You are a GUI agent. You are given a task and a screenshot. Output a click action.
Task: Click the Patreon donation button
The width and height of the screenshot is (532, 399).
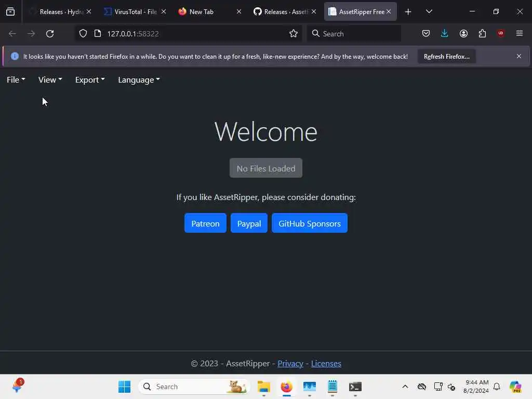point(205,223)
